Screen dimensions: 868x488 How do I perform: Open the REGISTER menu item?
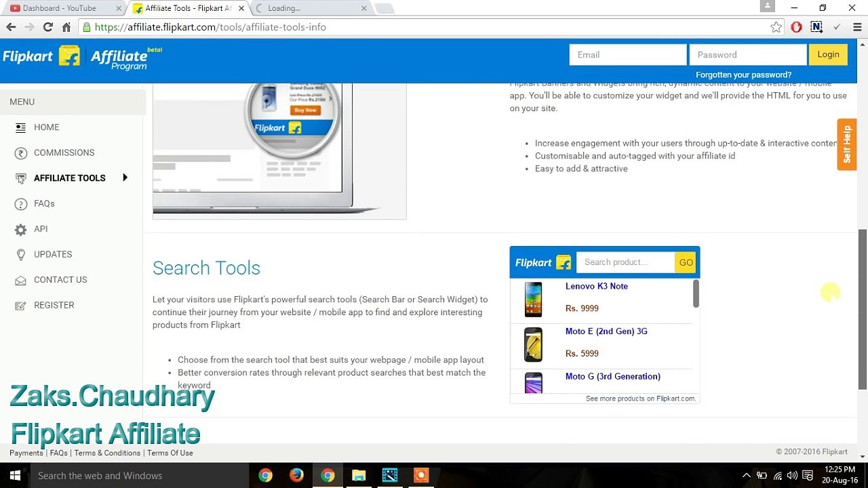[x=54, y=306]
